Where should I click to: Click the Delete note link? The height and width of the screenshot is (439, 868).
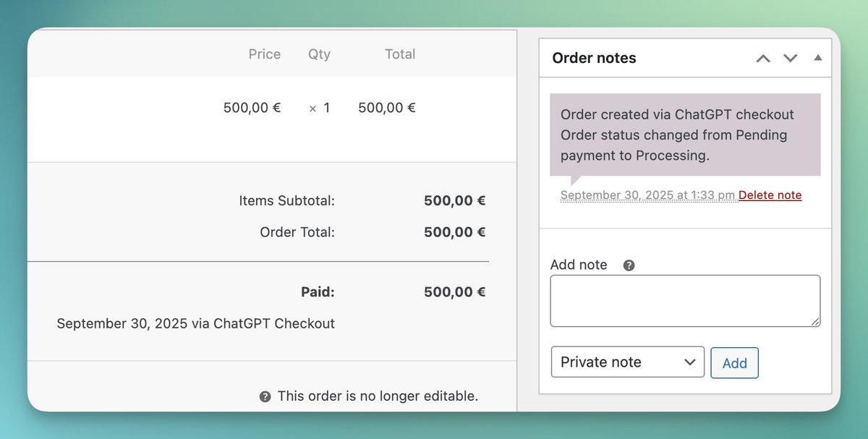coord(770,195)
